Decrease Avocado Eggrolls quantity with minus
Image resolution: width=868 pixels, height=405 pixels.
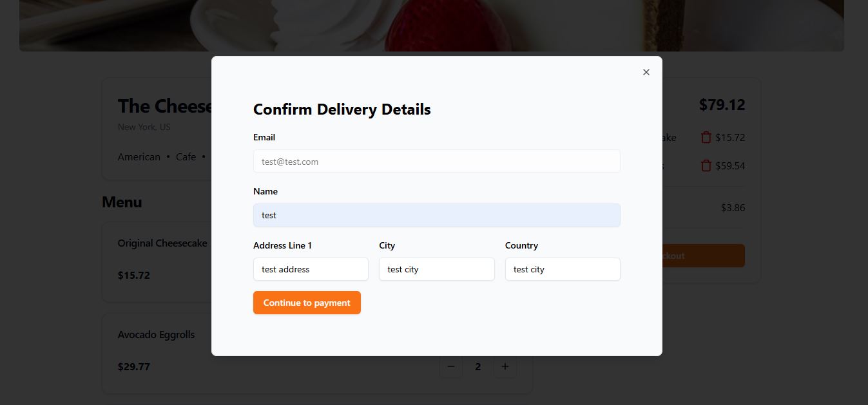[451, 366]
